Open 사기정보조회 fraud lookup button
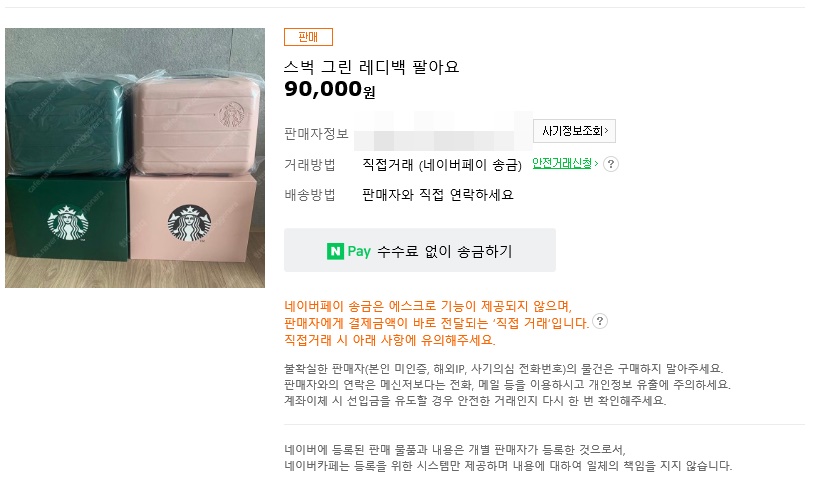The height and width of the screenshot is (492, 829). [x=574, y=131]
